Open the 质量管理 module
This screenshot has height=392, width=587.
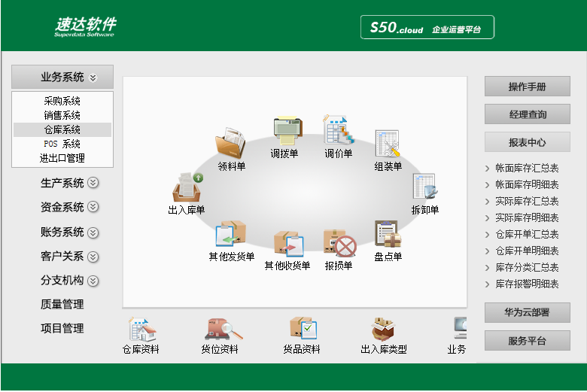[62, 305]
